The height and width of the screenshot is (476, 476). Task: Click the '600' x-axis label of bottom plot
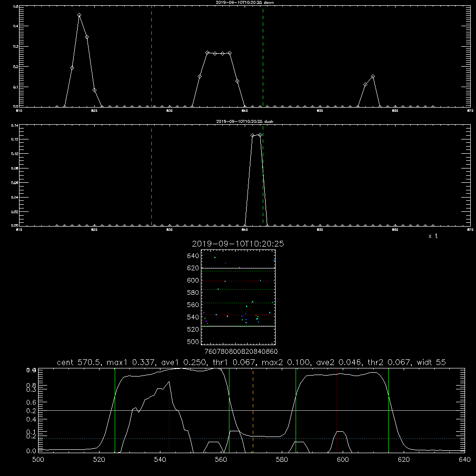pyautogui.click(x=343, y=460)
